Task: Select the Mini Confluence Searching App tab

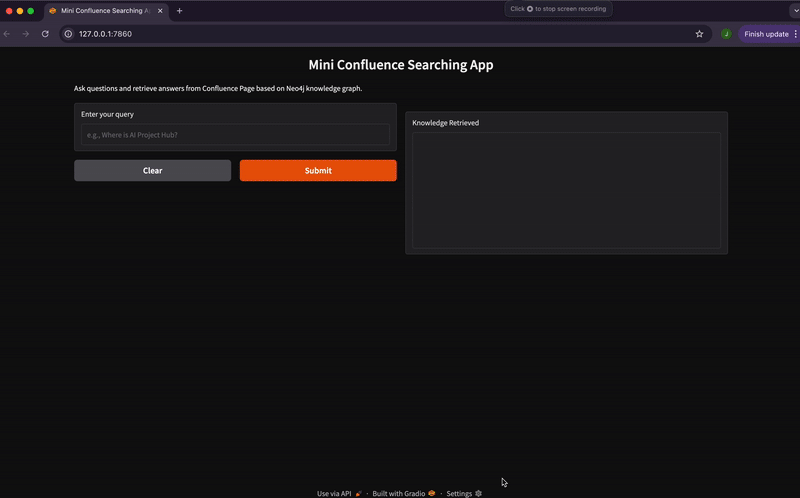Action: click(106, 11)
